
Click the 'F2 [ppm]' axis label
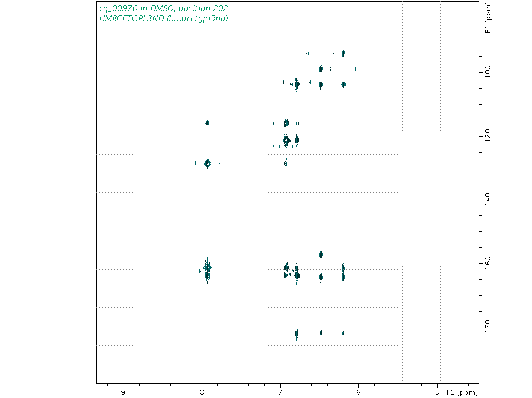point(462,392)
